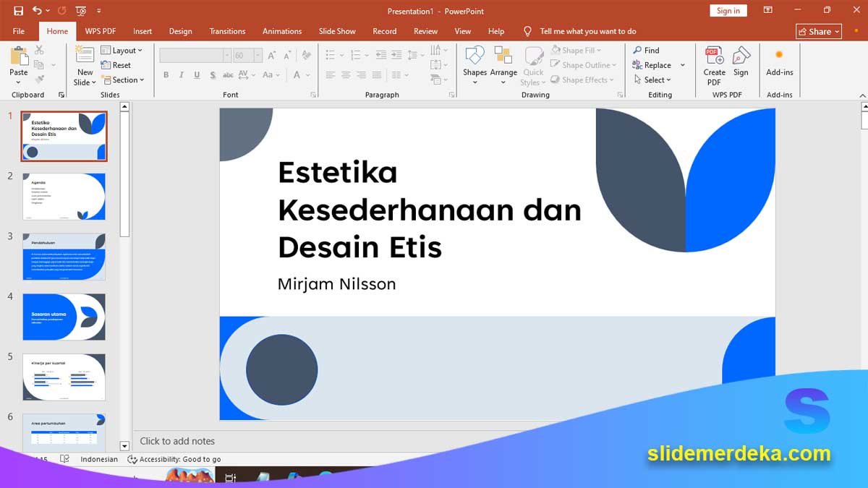Open the Shapes gallery
Screen dimensions: 868x488
coord(475,65)
